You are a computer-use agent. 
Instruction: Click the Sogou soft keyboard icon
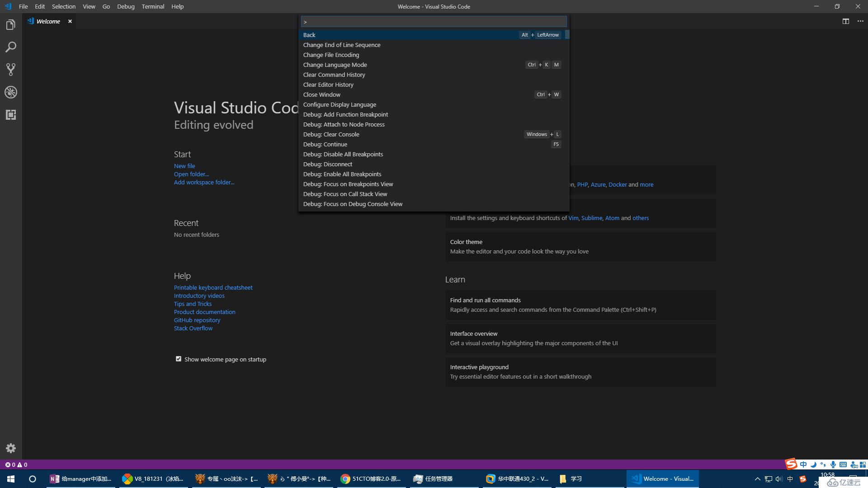point(843,465)
